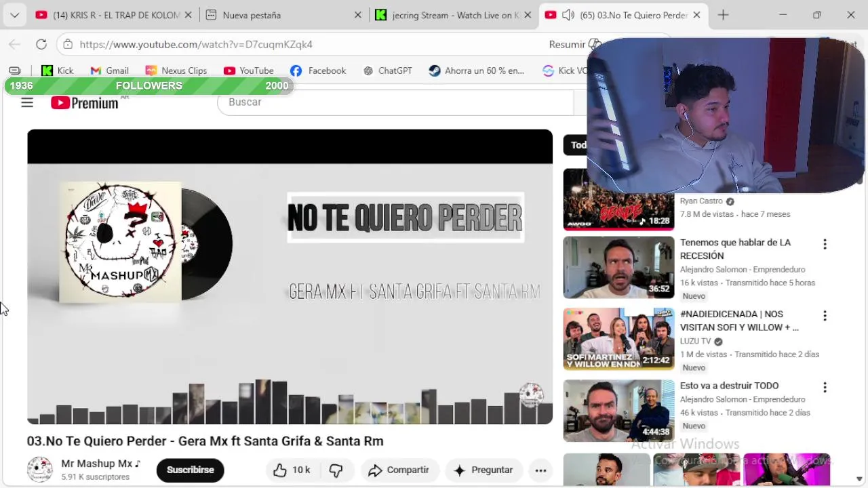Open Esto va a destruir TODO thumbnail
The image size is (868, 488).
point(618,411)
